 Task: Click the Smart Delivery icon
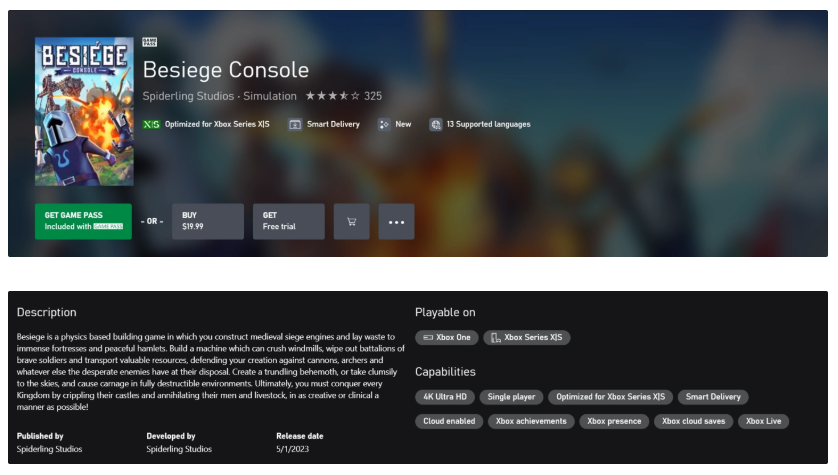pos(295,124)
